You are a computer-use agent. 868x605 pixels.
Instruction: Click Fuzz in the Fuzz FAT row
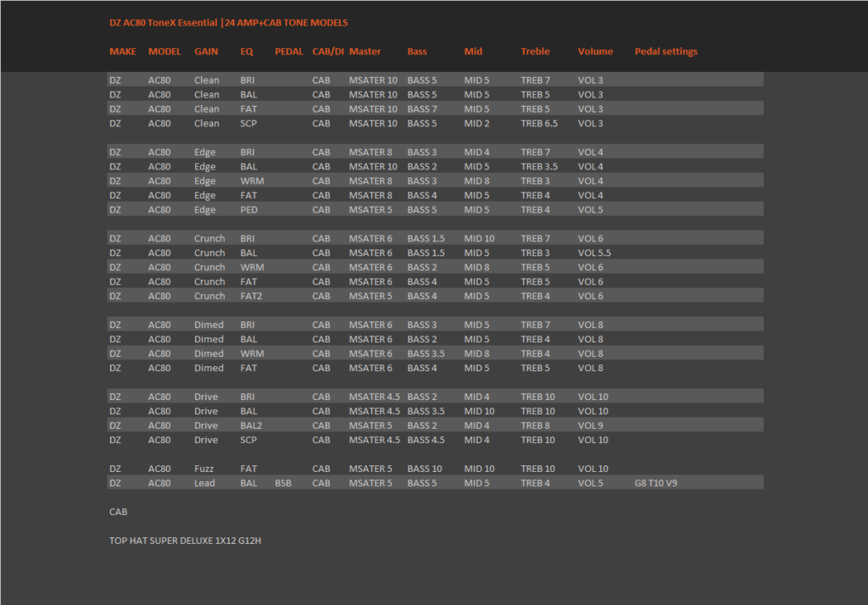coord(203,469)
